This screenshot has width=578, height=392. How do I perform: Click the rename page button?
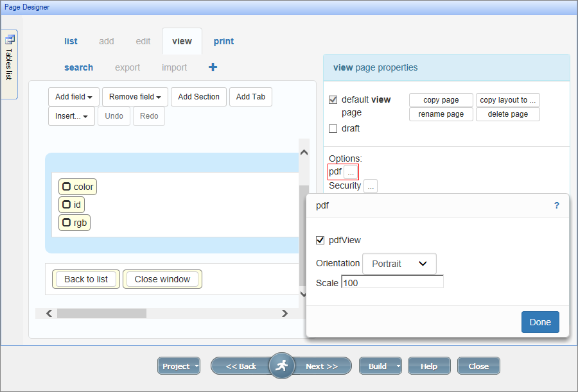coord(441,114)
